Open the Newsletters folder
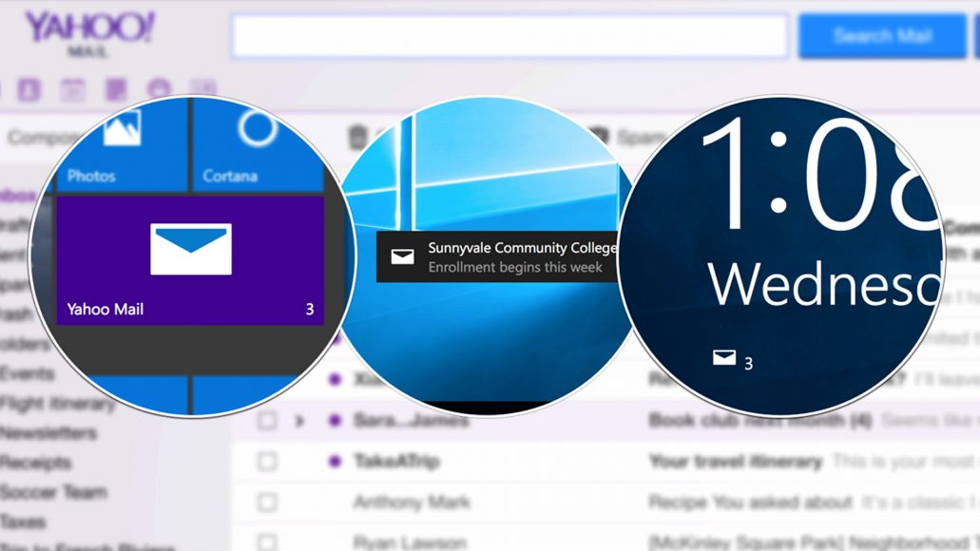980x551 pixels. pos(48,432)
